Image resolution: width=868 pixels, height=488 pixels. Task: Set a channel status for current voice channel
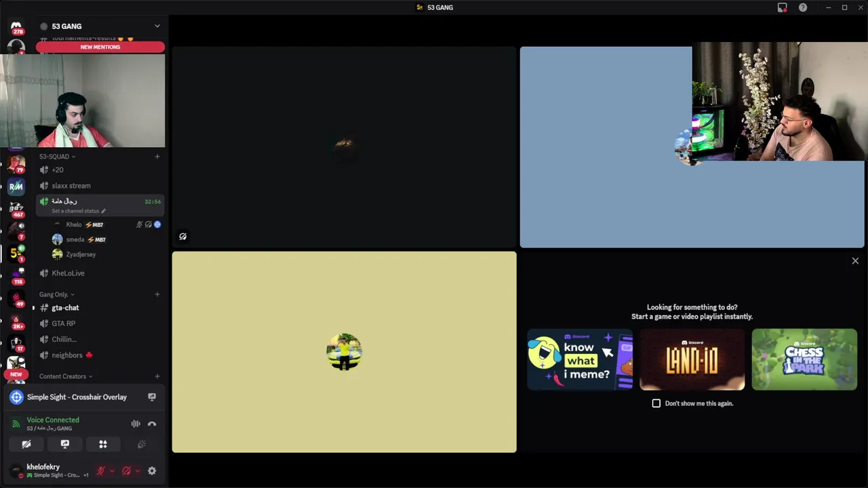(79, 211)
